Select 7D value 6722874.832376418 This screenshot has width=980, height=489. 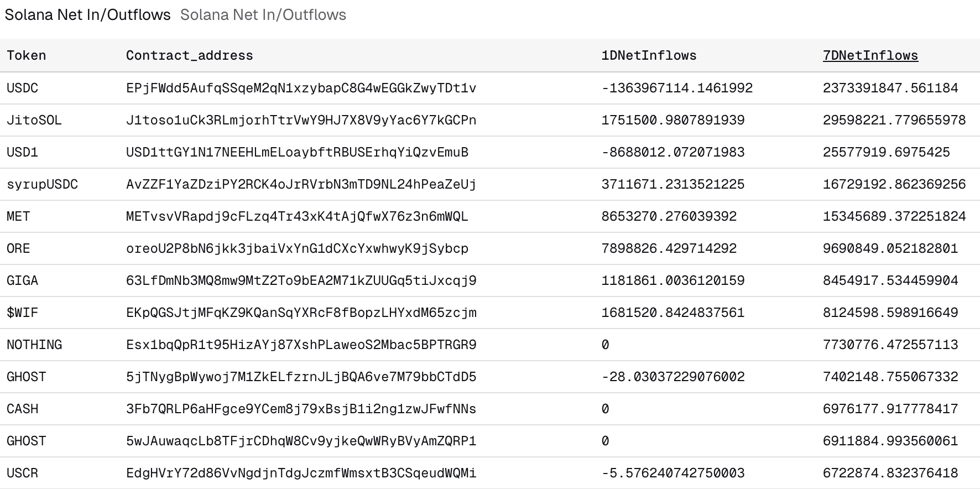(x=890, y=473)
